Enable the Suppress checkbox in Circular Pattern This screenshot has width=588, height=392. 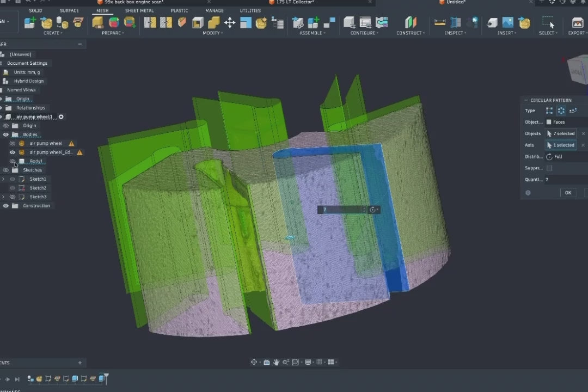(x=549, y=168)
